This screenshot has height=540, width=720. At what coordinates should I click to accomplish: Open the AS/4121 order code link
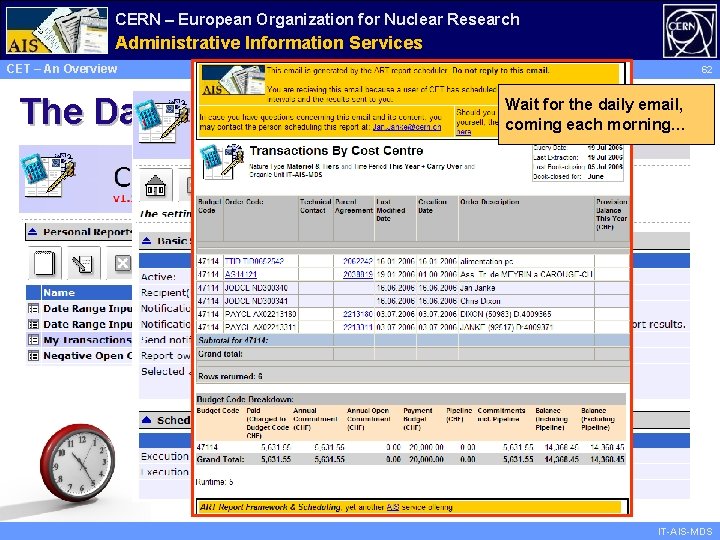[x=241, y=274]
